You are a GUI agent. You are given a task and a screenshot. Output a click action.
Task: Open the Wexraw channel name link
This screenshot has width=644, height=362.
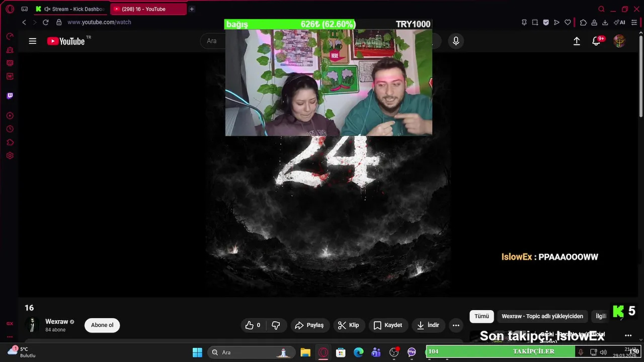point(56,322)
